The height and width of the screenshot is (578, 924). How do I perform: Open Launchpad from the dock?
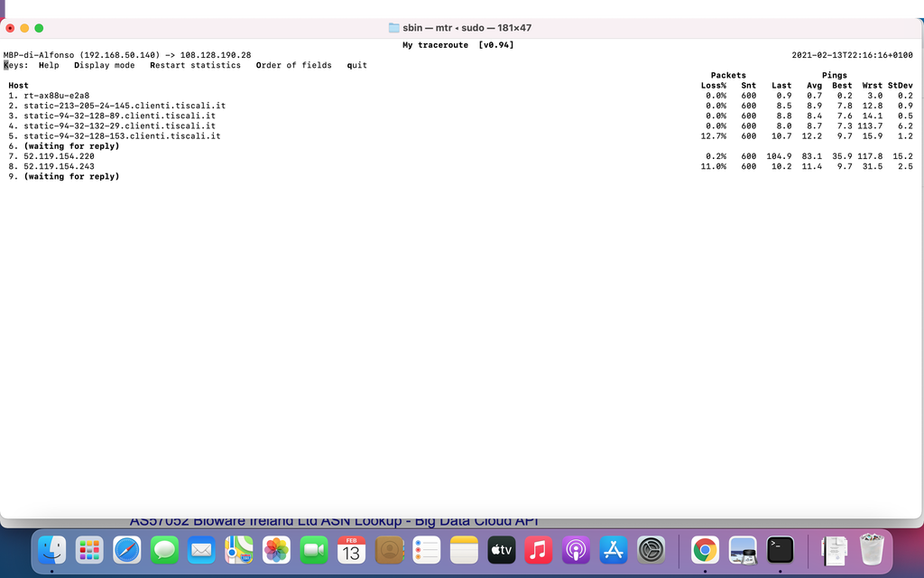(x=89, y=549)
